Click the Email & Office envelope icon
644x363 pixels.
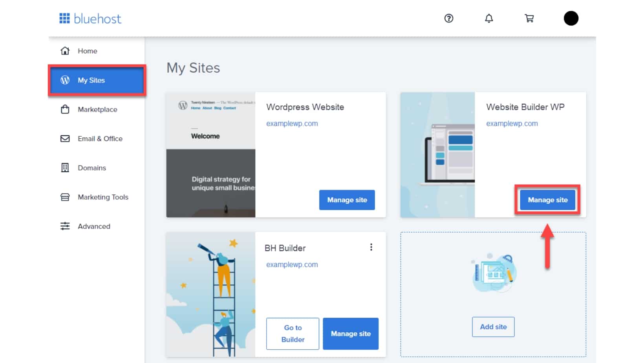coord(65,138)
